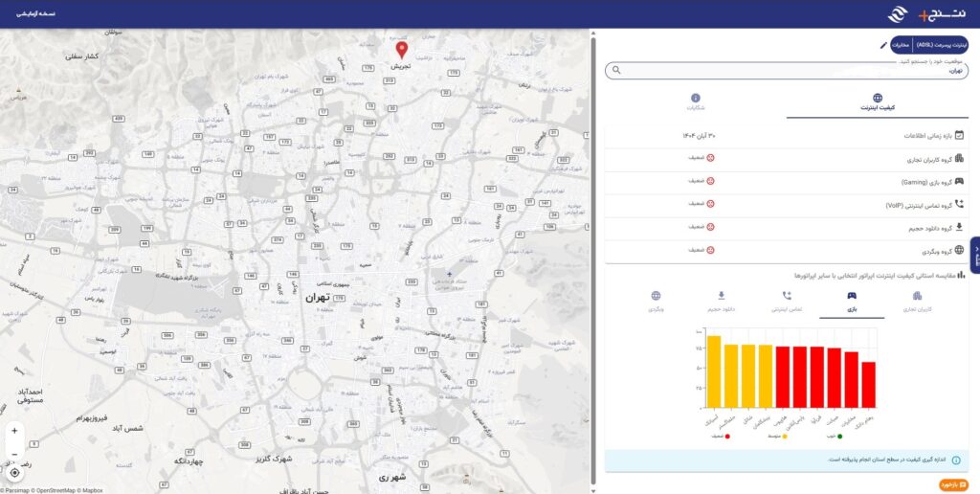Select the web browsing (وبگردی) chart tab
The width and height of the screenshot is (980, 494).
tap(656, 302)
